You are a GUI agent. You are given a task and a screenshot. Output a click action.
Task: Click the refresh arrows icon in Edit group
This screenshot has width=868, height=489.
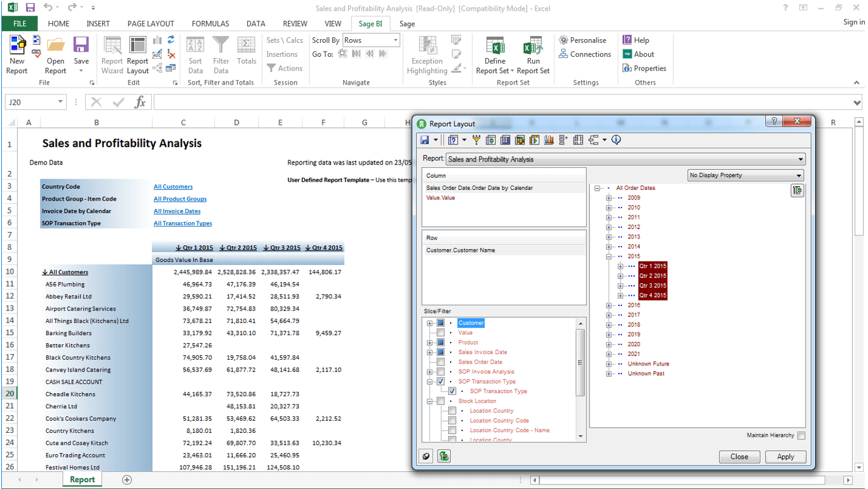[171, 40]
